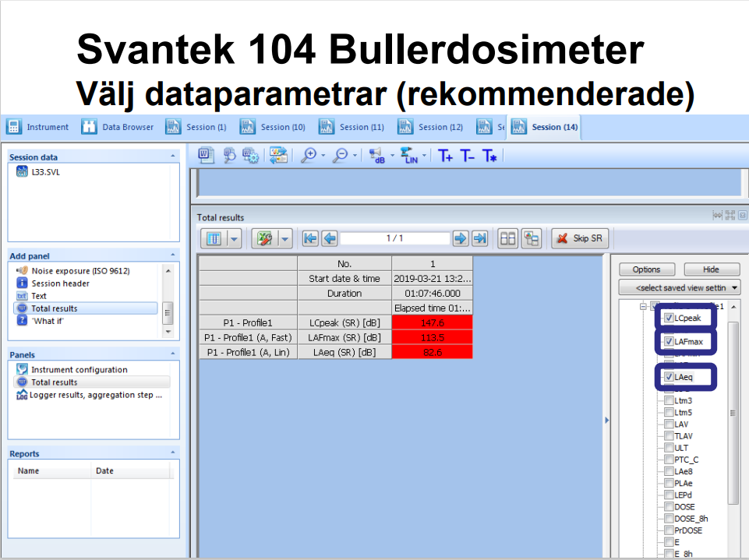Collapse the Session data panel header

pyautogui.click(x=172, y=157)
